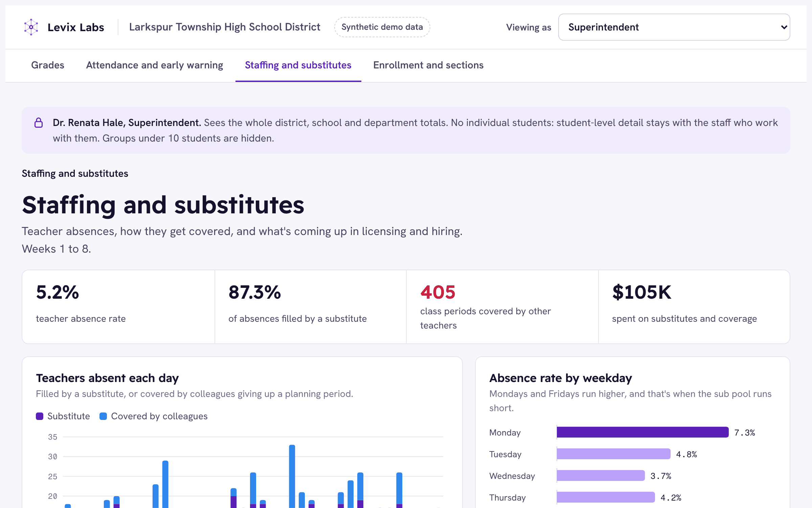
Task: Click the $105K spending value
Action: [x=642, y=292]
